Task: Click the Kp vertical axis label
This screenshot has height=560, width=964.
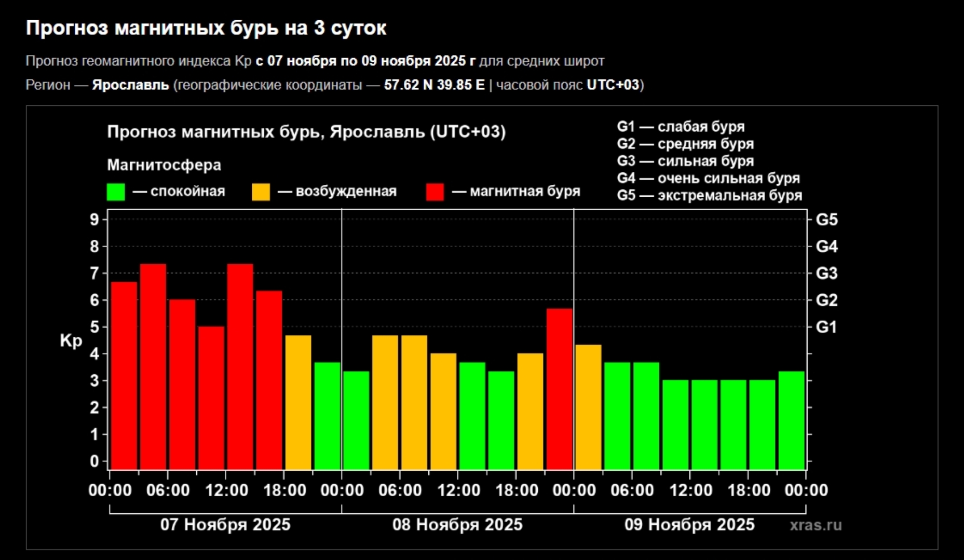Action: (71, 340)
